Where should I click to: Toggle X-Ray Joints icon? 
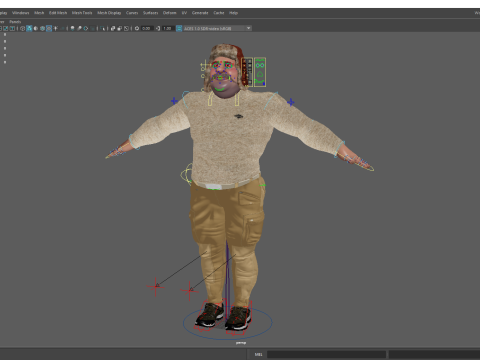126,28
